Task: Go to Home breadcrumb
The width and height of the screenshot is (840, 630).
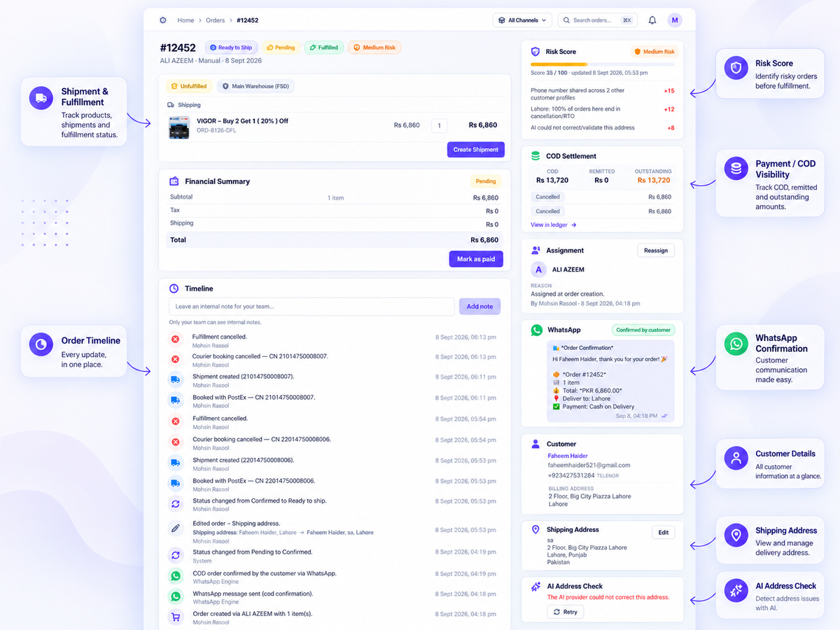Action: click(185, 20)
